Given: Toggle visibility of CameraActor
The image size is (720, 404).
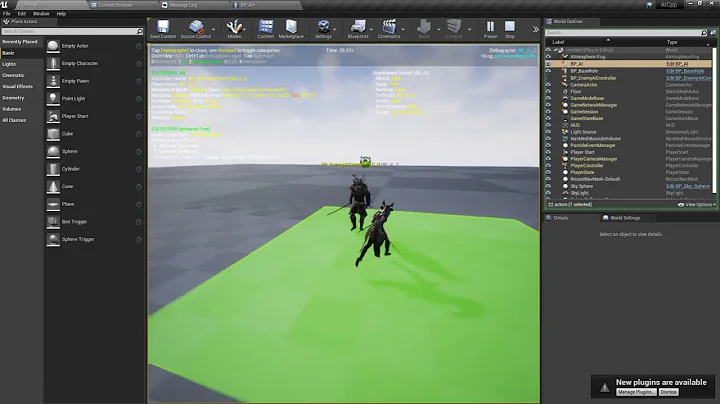Looking at the screenshot, I should [x=548, y=85].
